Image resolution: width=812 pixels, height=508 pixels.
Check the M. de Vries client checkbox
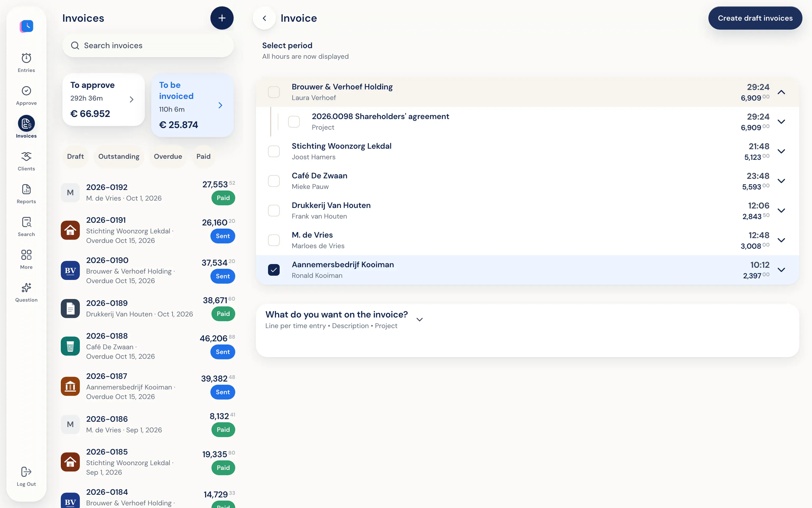tap(274, 240)
